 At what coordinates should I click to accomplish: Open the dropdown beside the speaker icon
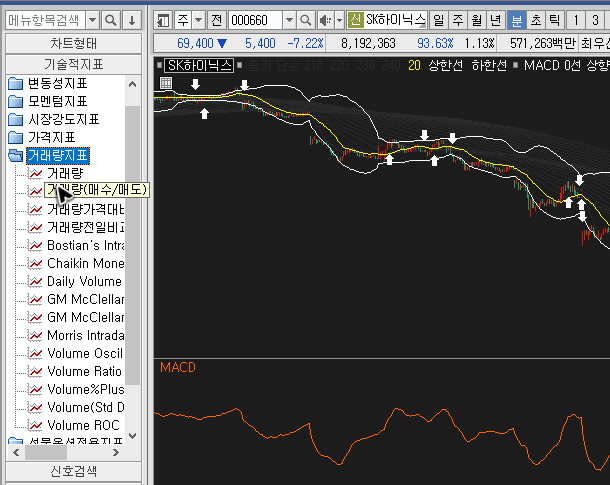[340, 20]
